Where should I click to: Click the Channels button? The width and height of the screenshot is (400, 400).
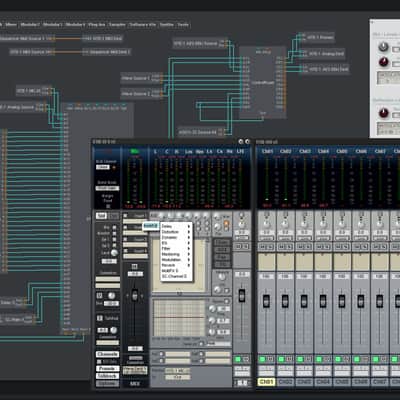point(107,354)
